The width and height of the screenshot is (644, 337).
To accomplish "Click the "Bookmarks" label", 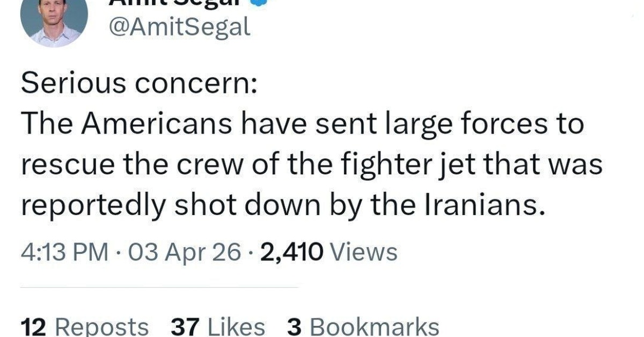I will pyautogui.click(x=374, y=327).
